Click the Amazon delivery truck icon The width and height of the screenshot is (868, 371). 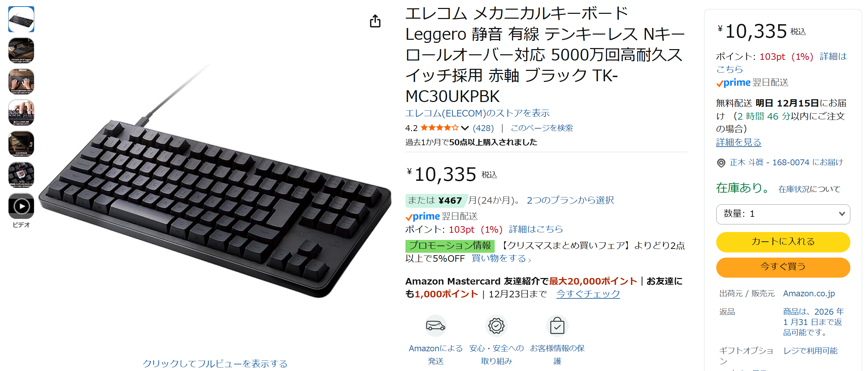pos(436,326)
